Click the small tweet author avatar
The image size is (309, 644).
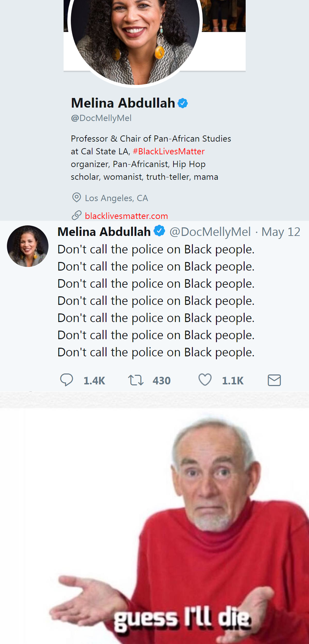[x=28, y=246]
